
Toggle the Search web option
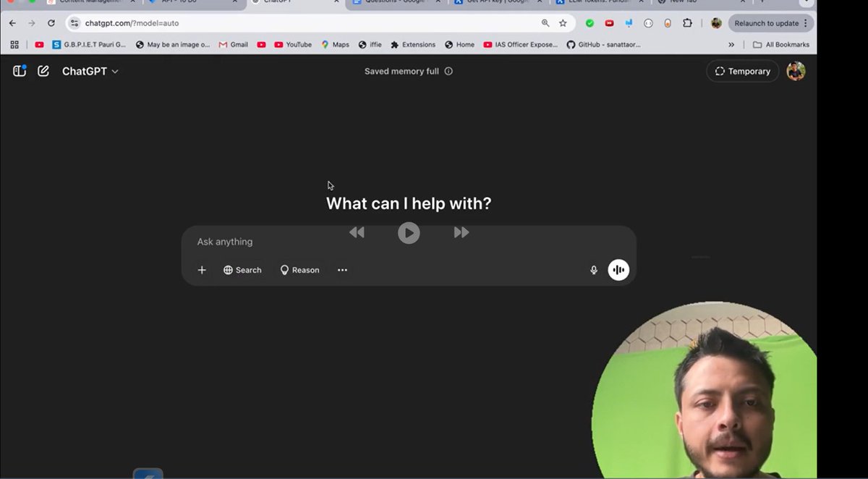[242, 270]
